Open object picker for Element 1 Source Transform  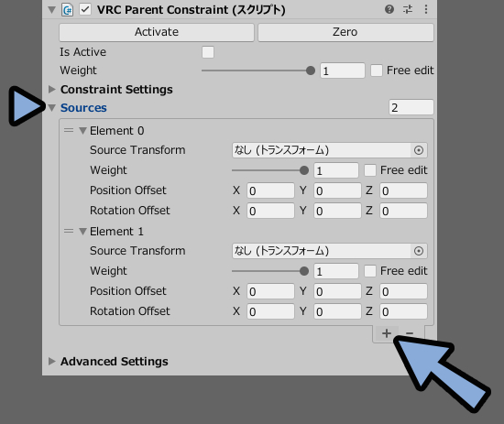pos(419,251)
